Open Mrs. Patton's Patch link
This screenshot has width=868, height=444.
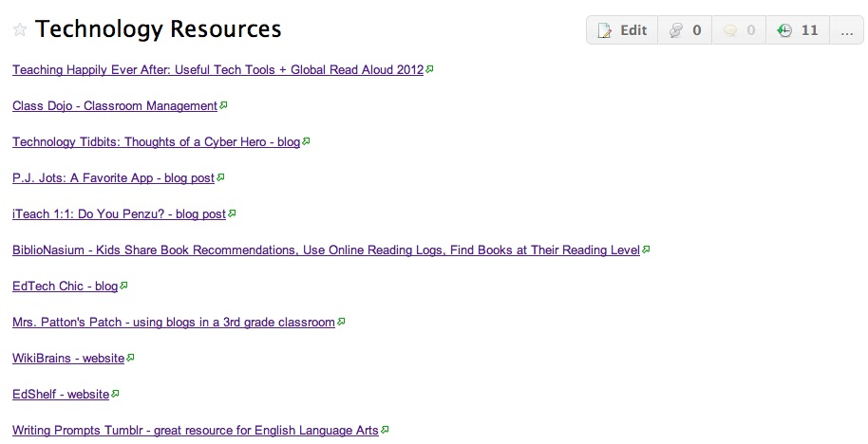174,323
